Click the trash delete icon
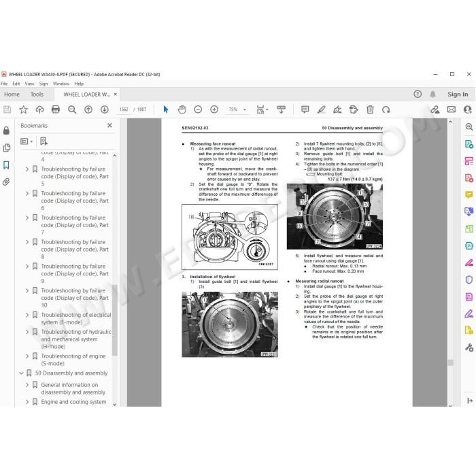Image resolution: width=476 pixels, height=476 pixels. click(x=370, y=109)
